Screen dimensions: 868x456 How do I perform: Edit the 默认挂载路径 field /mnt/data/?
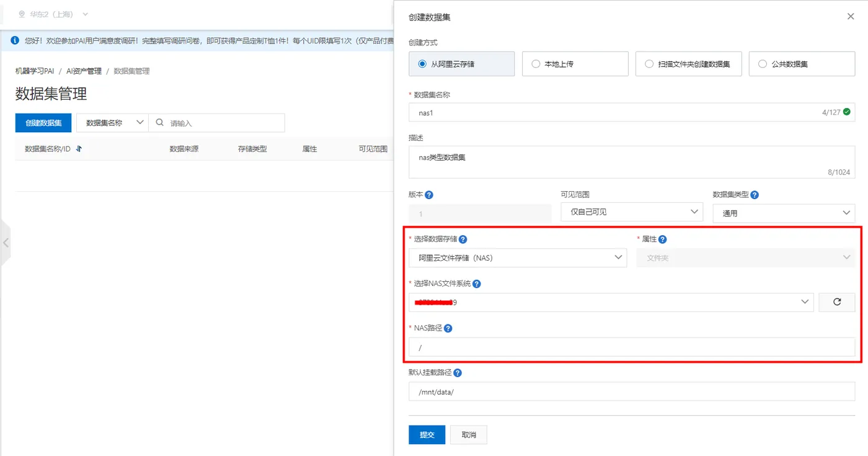[x=632, y=391]
